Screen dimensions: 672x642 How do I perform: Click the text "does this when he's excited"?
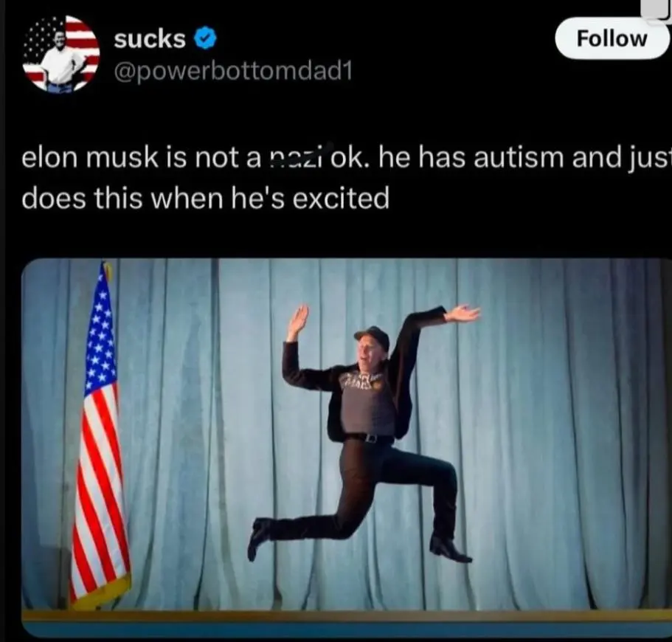(x=205, y=199)
